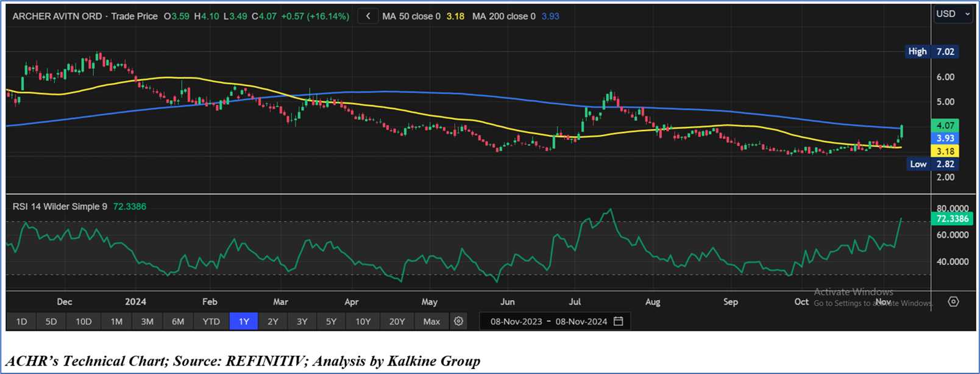
Task: Click the 08-Nov-2024 end date field
Action: (581, 322)
